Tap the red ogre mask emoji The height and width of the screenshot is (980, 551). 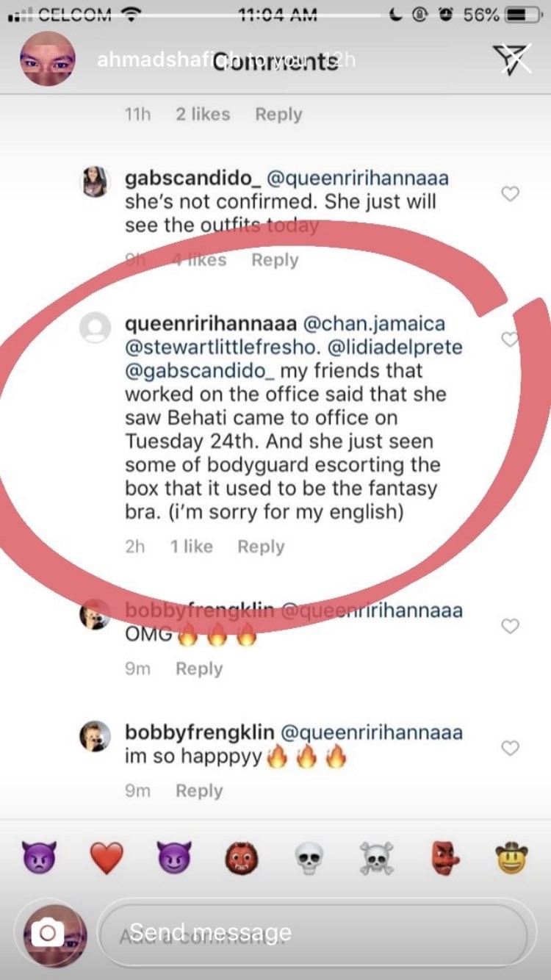242,858
